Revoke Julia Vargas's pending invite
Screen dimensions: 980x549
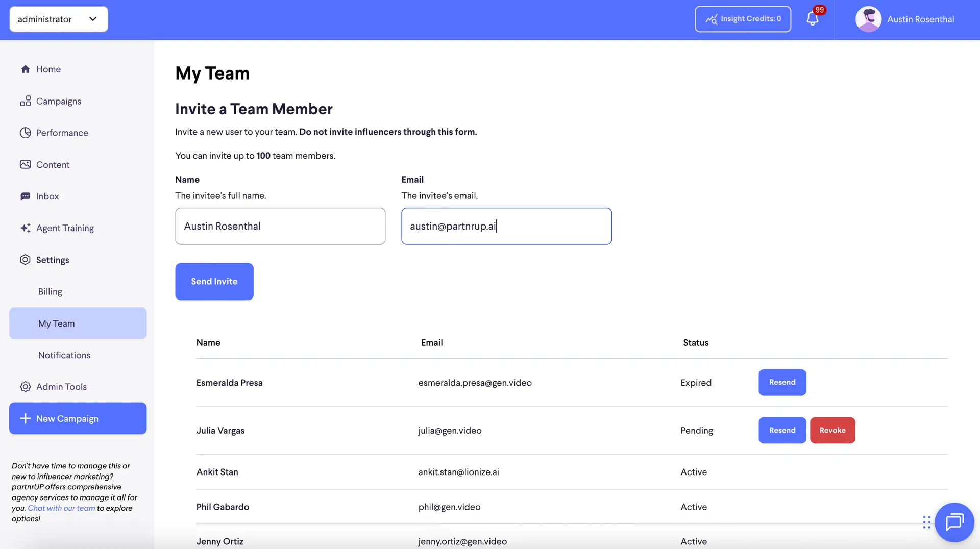832,430
